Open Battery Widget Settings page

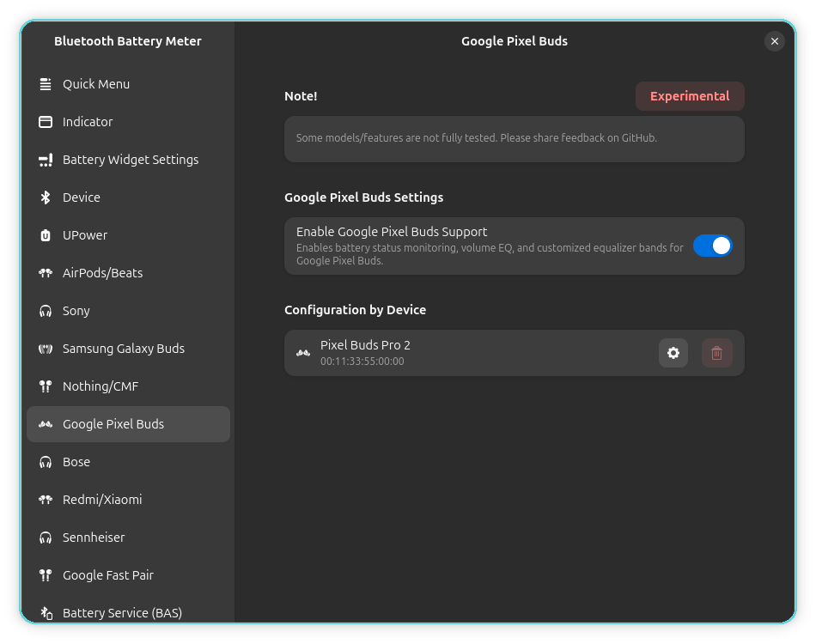[x=128, y=160]
